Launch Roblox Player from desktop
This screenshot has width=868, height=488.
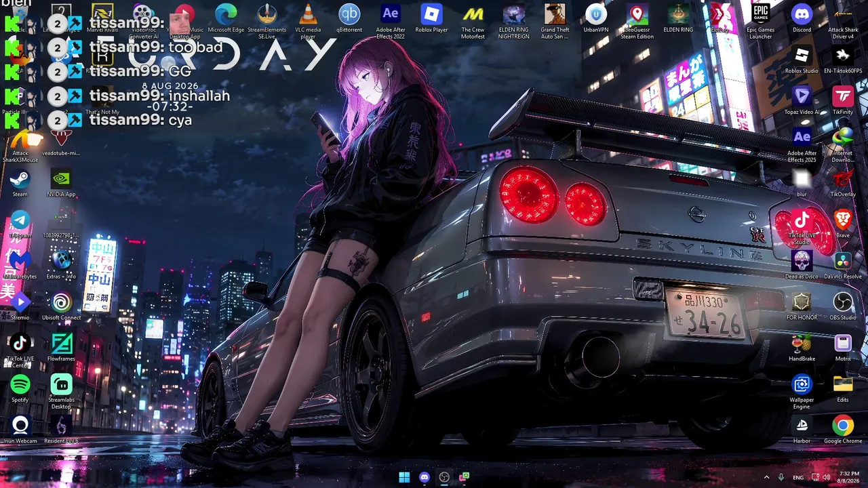point(431,19)
